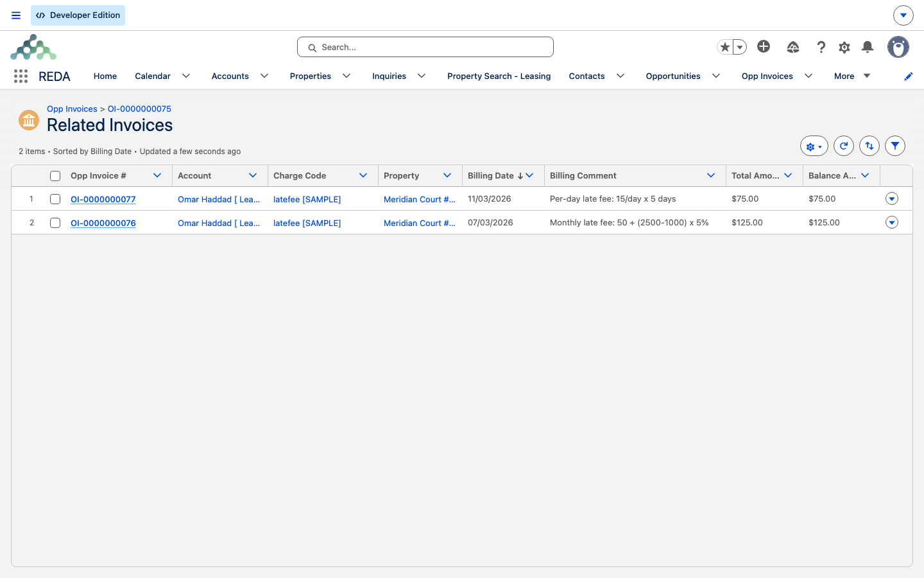
Task: Open invoice OI-0000000077
Action: (x=103, y=200)
